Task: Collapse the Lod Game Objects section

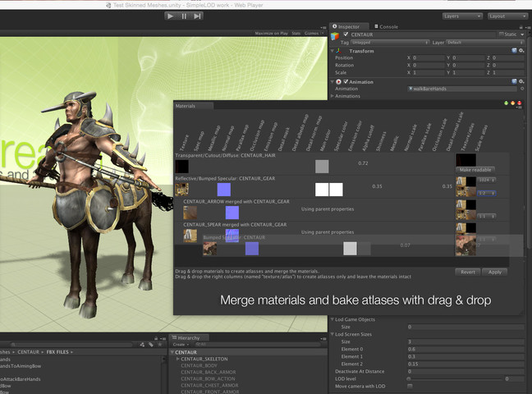Action: coord(332,319)
